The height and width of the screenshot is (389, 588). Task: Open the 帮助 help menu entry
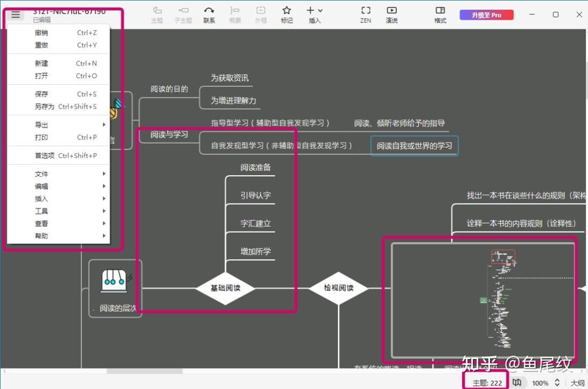click(41, 236)
